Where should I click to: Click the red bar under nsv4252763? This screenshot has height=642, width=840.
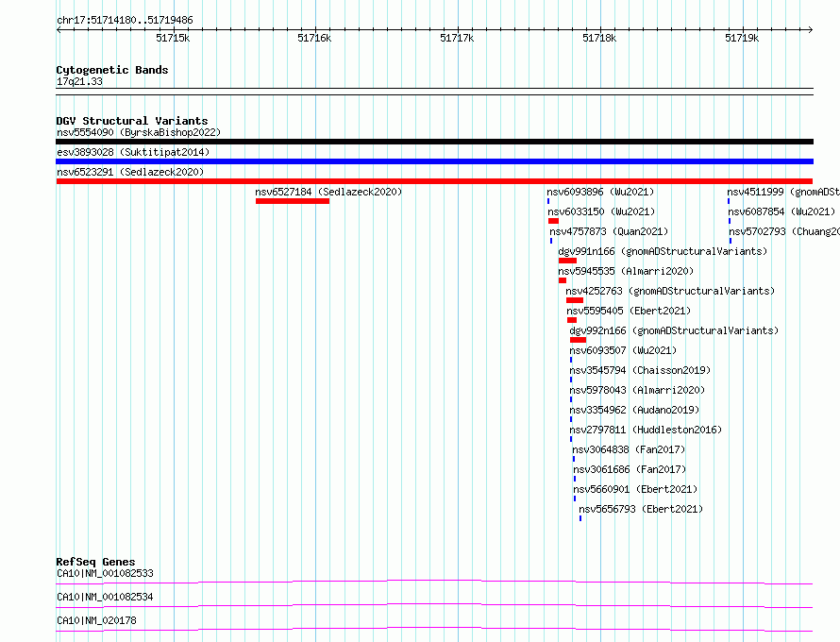click(575, 300)
